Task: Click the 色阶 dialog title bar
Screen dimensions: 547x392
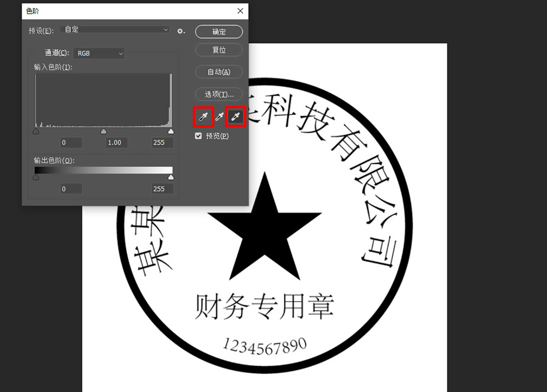Action: [x=113, y=11]
